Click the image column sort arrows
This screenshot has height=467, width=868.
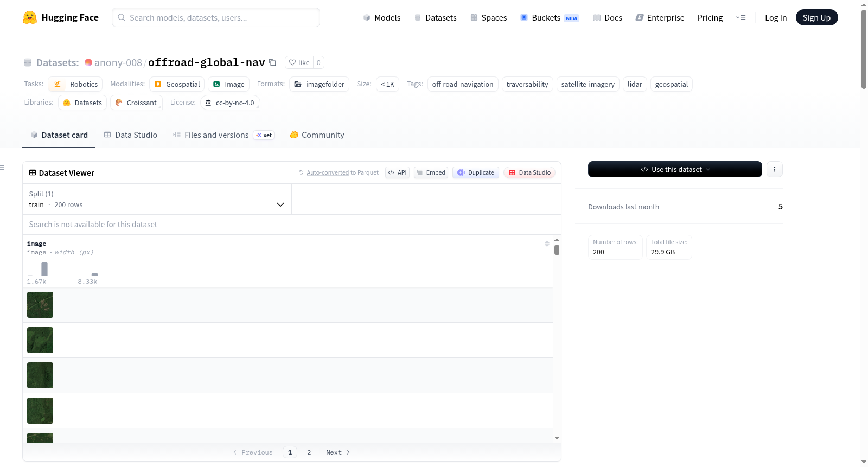coord(547,244)
